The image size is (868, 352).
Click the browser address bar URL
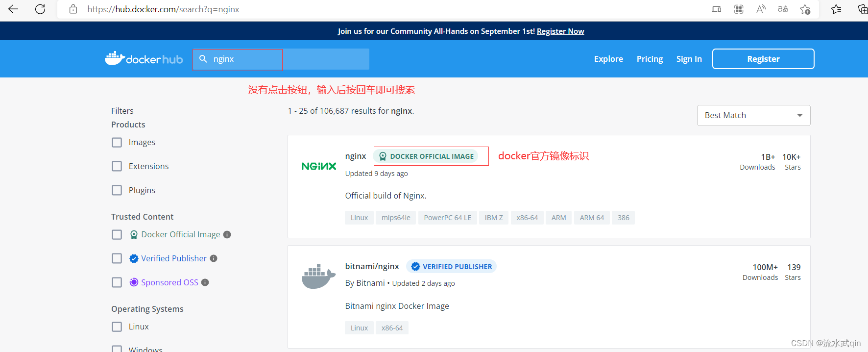tap(163, 9)
